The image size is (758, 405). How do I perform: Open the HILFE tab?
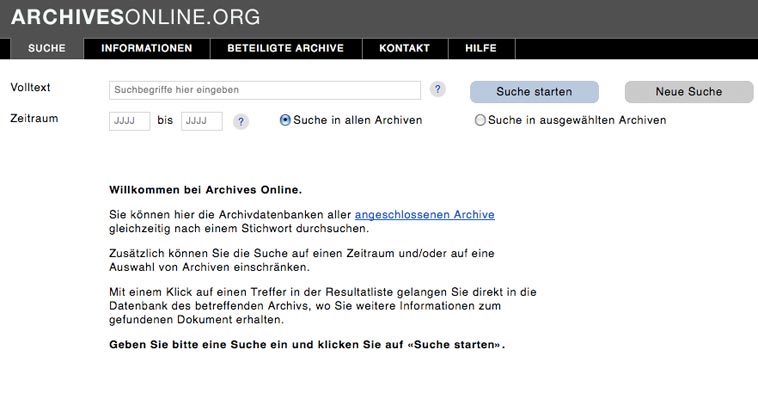[481, 48]
